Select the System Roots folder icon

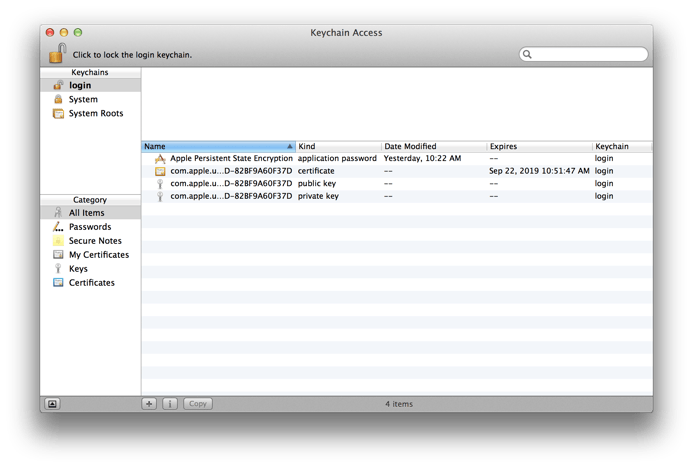point(58,113)
